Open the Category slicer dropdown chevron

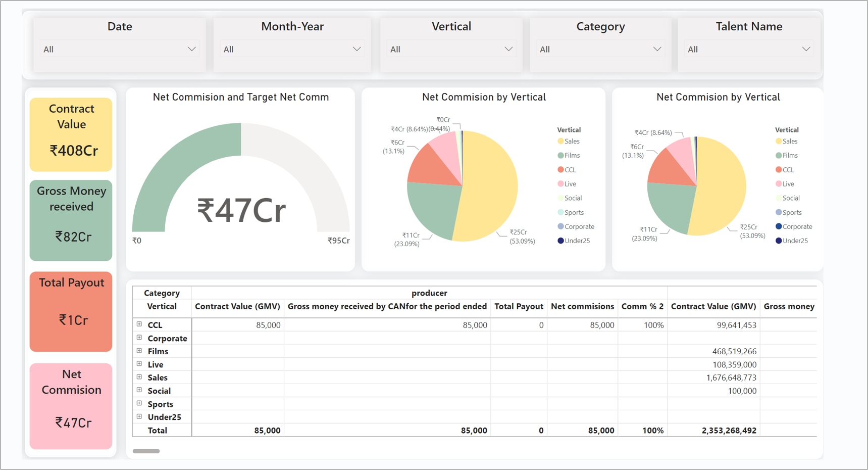[x=657, y=49]
